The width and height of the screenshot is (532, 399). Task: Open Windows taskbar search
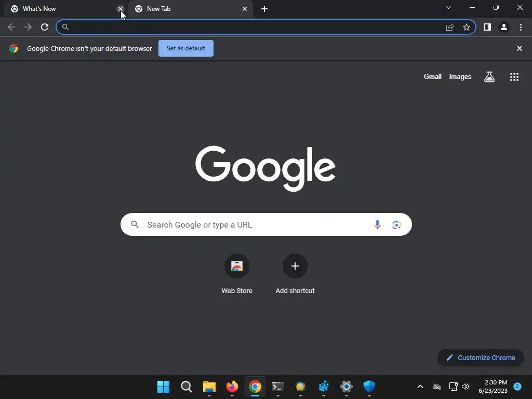(x=187, y=387)
